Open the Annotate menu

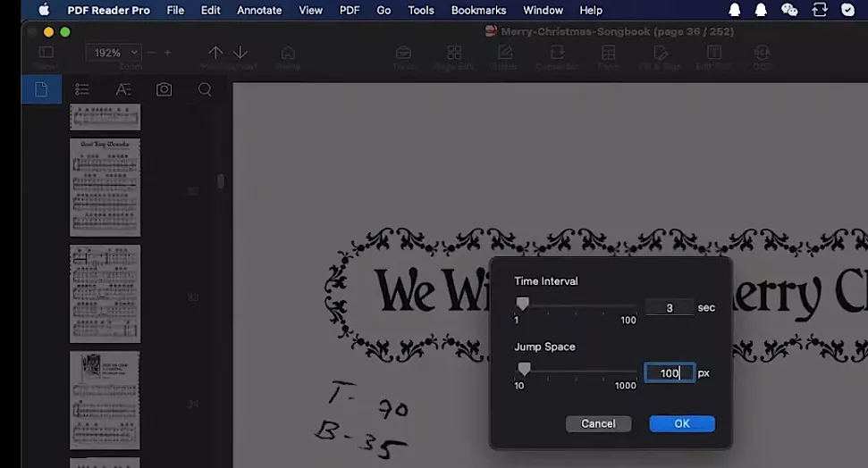(x=259, y=10)
